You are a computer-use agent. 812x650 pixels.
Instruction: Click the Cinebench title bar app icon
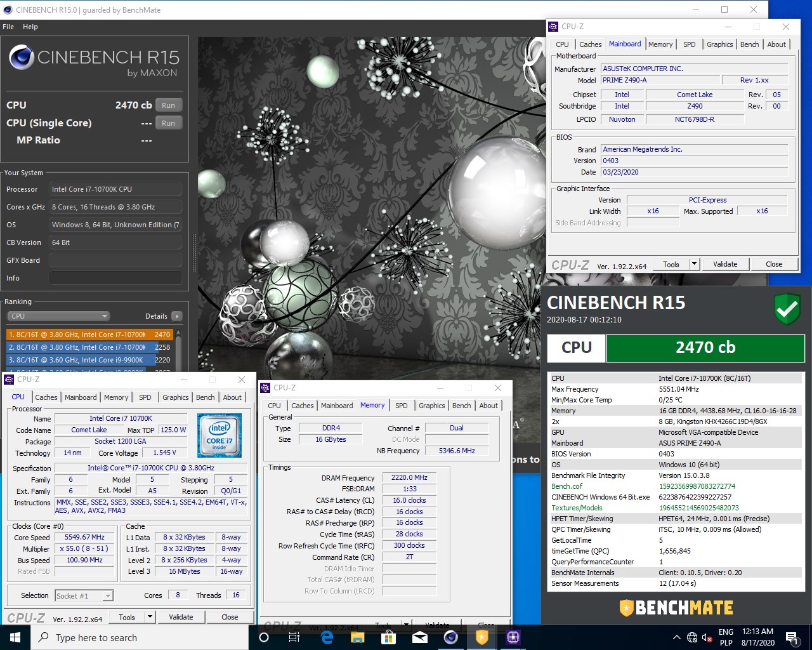[8, 10]
